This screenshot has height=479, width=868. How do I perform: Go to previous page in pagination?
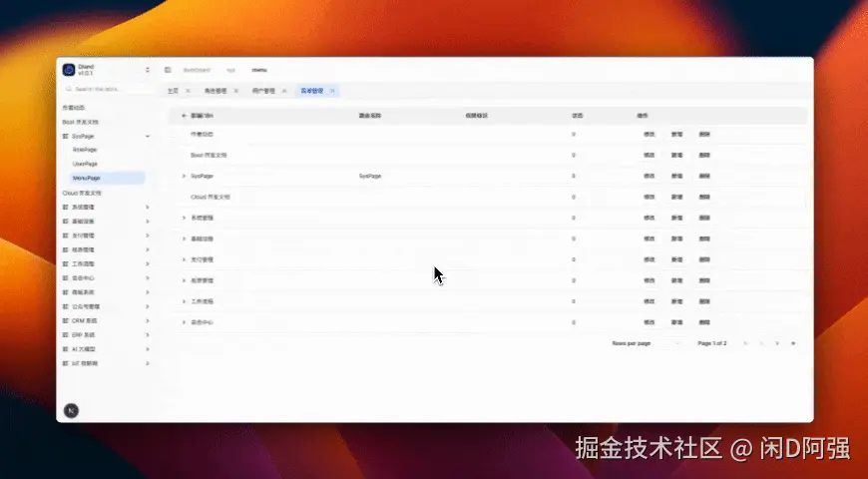(761, 343)
